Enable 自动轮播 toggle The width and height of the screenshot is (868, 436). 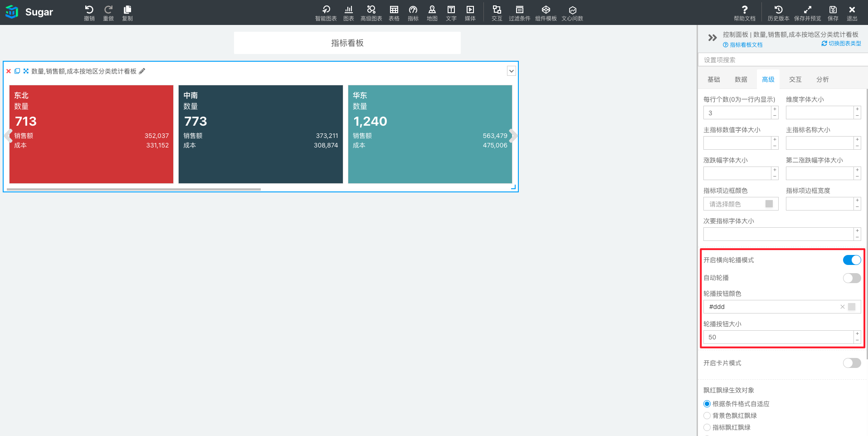point(852,278)
